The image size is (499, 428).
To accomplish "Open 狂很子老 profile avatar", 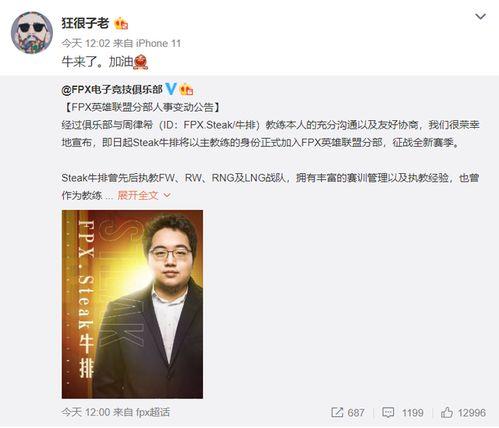I will pyautogui.click(x=32, y=32).
